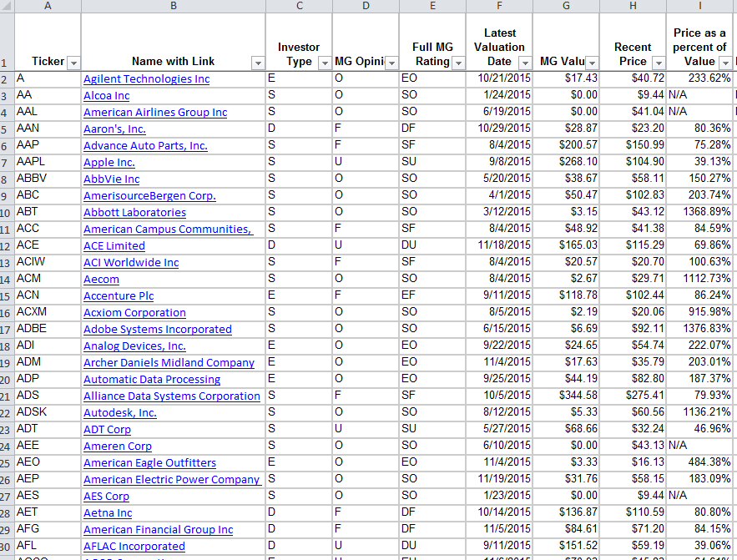Open the MG Value filter dropdown

(x=592, y=63)
